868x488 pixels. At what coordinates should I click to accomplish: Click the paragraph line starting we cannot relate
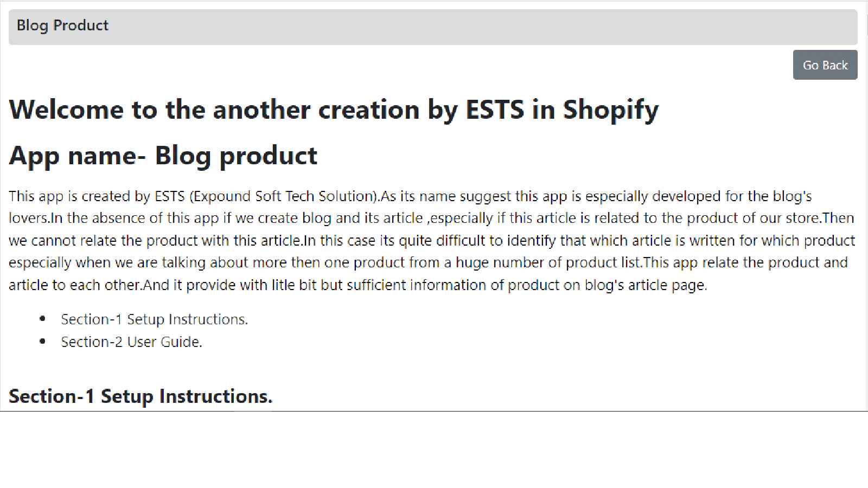click(x=432, y=240)
